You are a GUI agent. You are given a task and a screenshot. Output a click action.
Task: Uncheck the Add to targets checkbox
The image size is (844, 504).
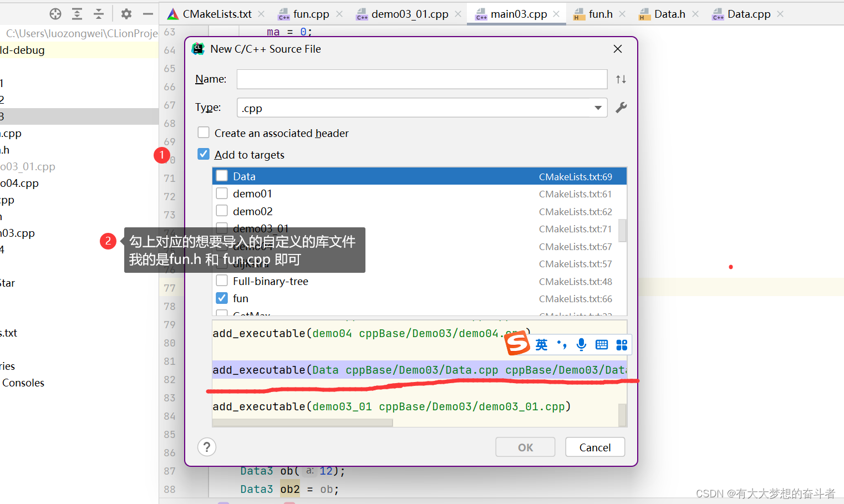point(204,154)
